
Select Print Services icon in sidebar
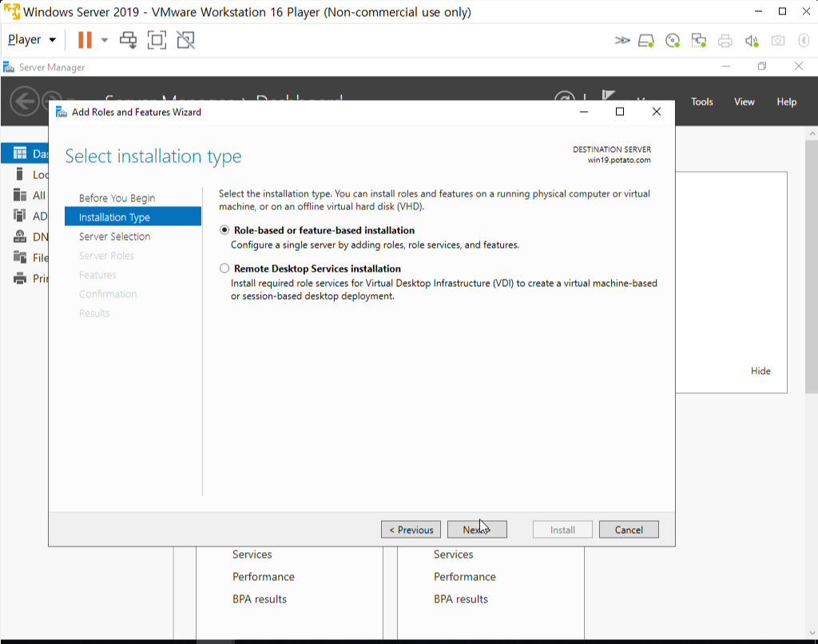[x=20, y=278]
